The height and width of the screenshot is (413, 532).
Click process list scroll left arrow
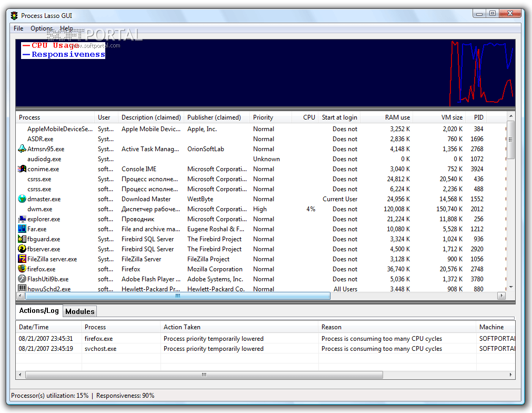tap(20, 296)
